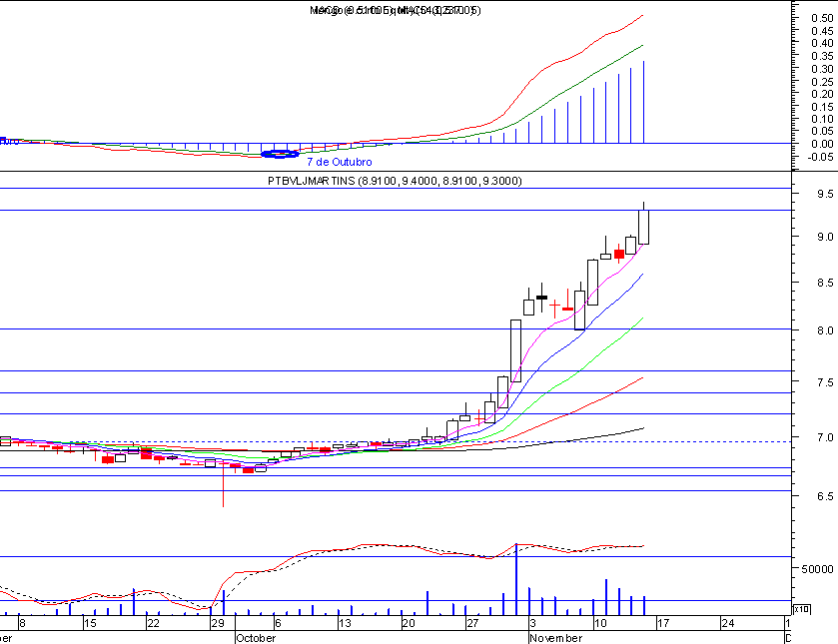The height and width of the screenshot is (644, 838).
Task: Click the x10 volume scale box
Action: 802,609
